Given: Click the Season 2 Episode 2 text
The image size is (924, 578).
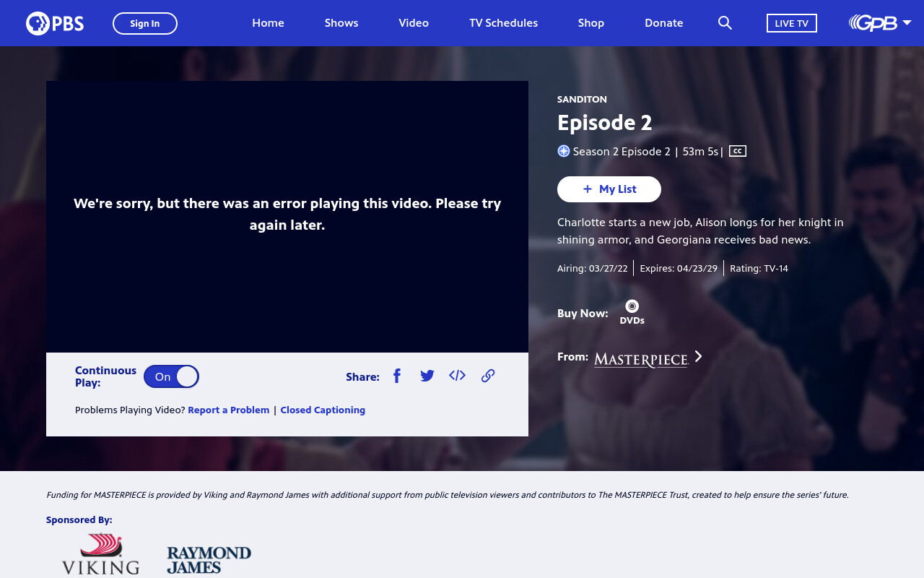Looking at the screenshot, I should click(x=622, y=151).
